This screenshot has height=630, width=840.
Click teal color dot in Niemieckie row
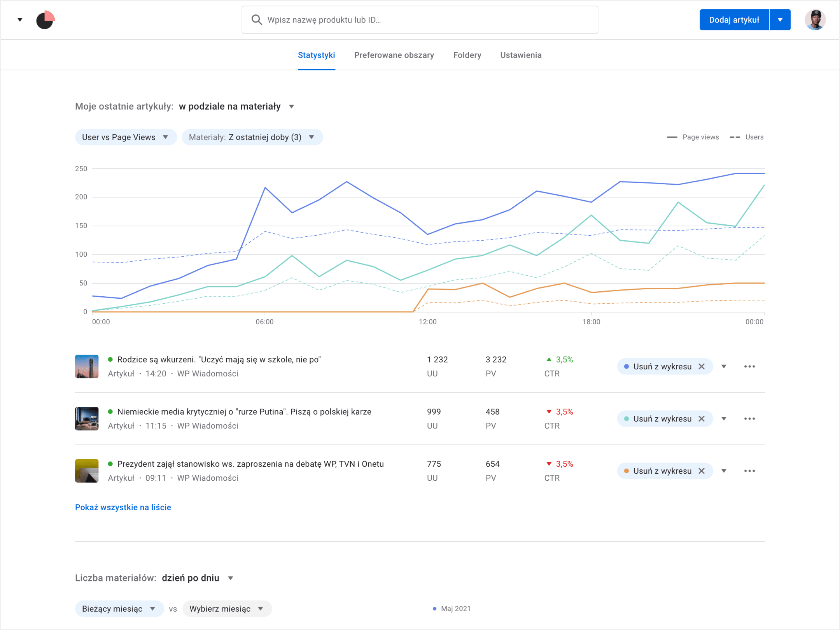(626, 419)
